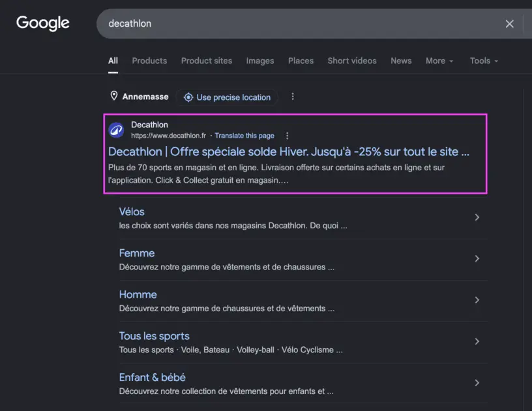
Task: Open the Vélos sitelink
Action: [x=132, y=212]
